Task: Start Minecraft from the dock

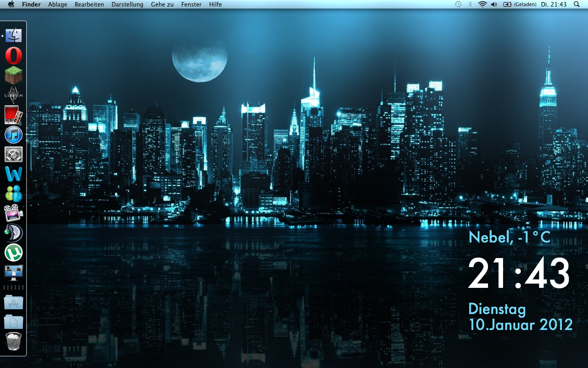Action: click(13, 75)
